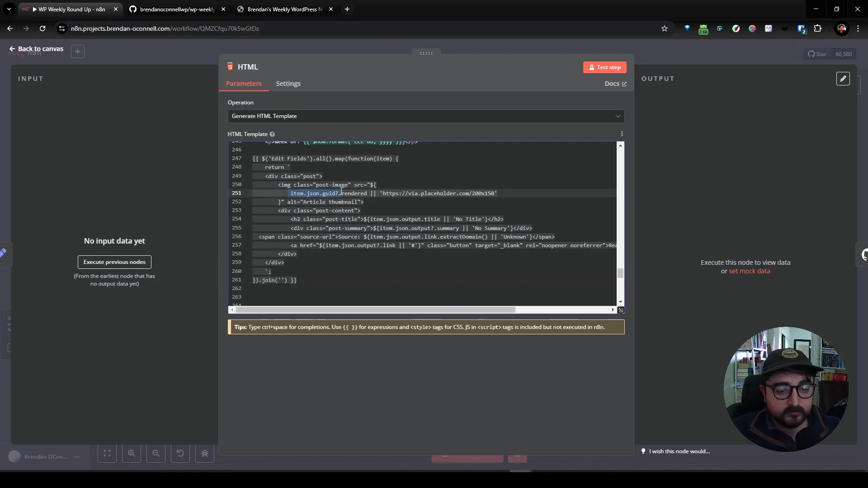Click the reset zoom canvas icon
868x488 pixels.
pyautogui.click(x=180, y=454)
